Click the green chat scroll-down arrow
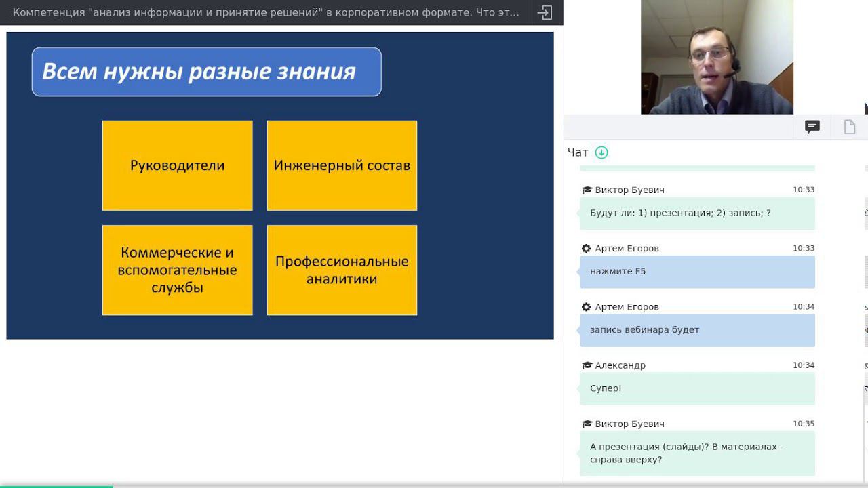This screenshot has height=488, width=868. (x=601, y=152)
